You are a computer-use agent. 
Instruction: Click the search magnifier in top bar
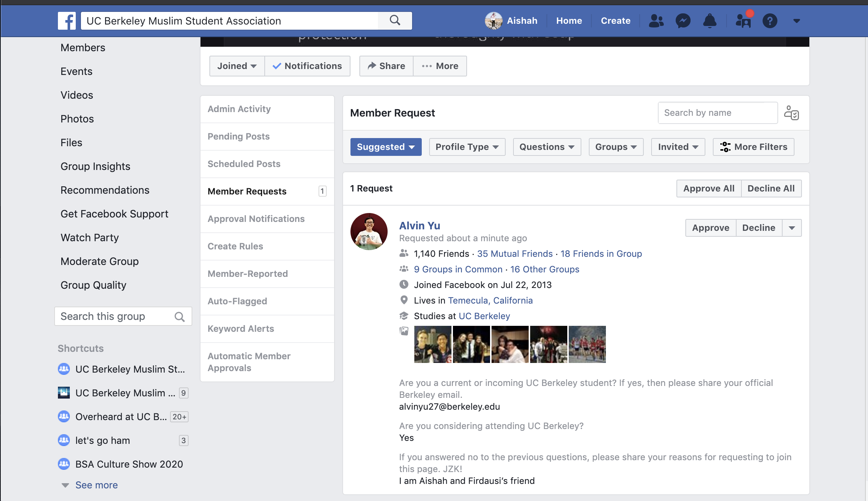(395, 20)
